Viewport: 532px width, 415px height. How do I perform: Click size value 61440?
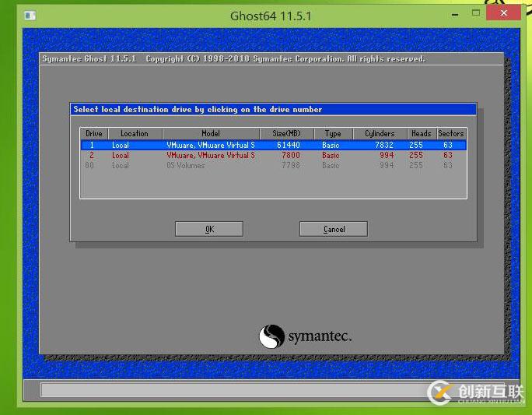tap(289, 145)
